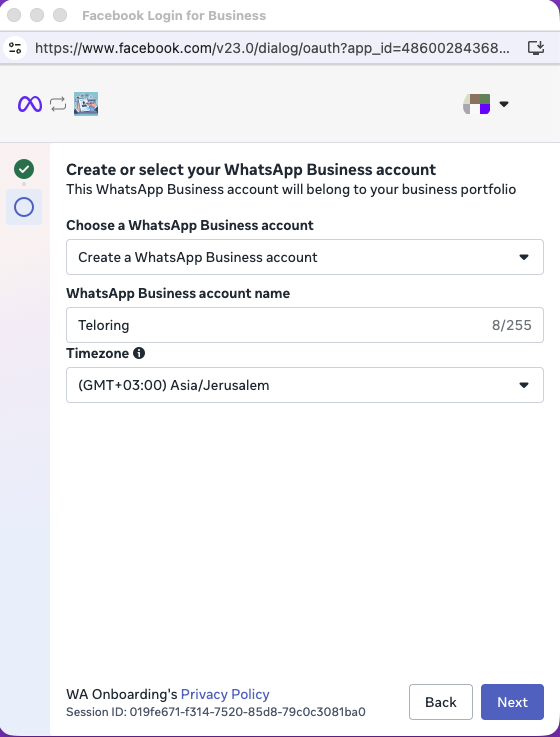Viewport: 560px width, 737px height.
Task: Click the install app icon in address bar
Action: click(536, 48)
